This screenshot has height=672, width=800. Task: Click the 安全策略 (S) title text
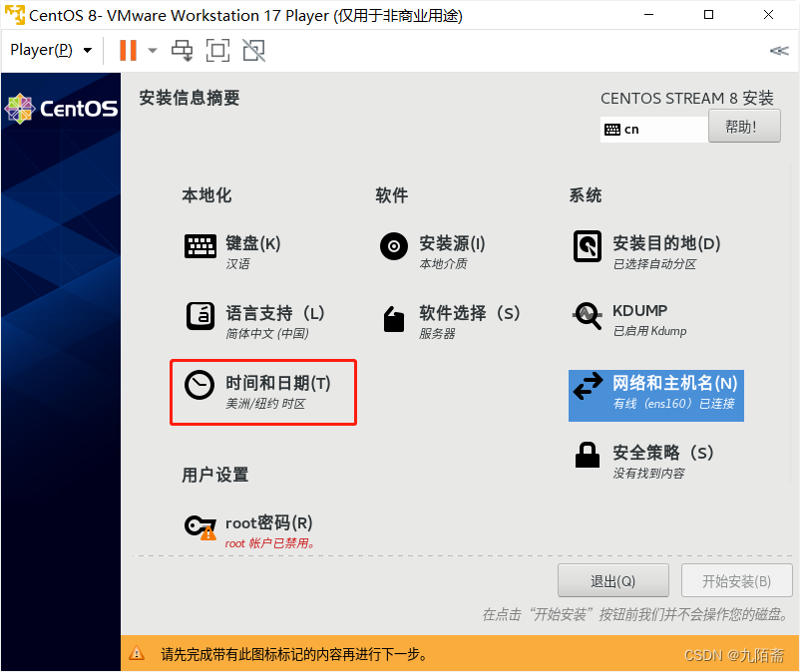click(x=662, y=453)
